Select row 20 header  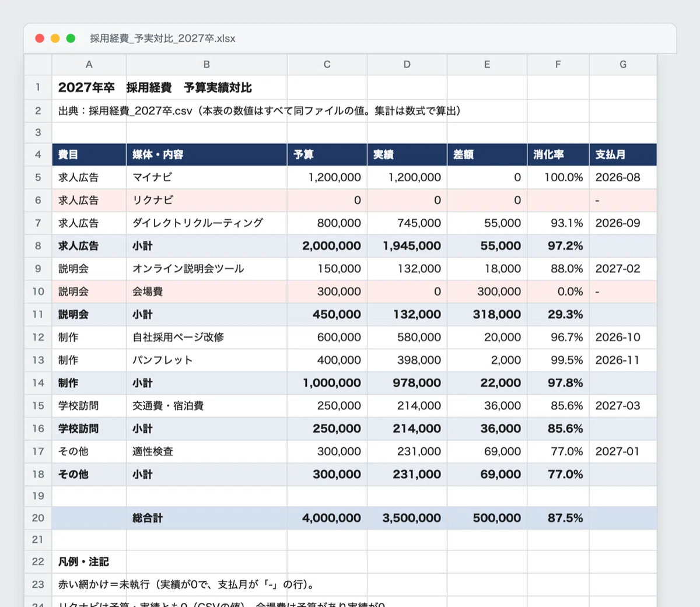[x=38, y=518]
